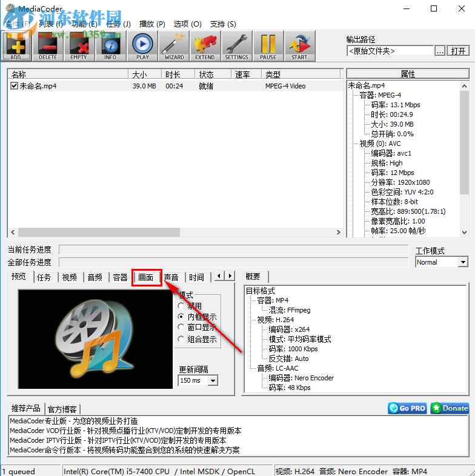
Task: Switch to the 容器 tab
Action: (121, 277)
